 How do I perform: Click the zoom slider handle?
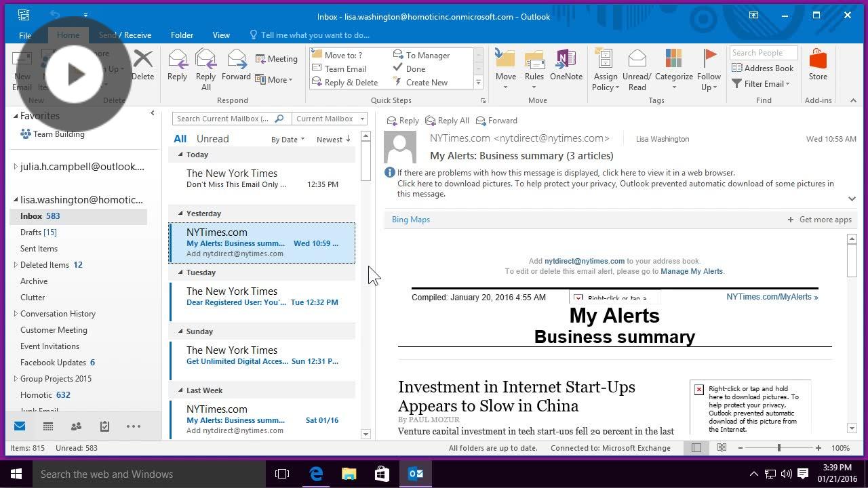click(x=779, y=448)
